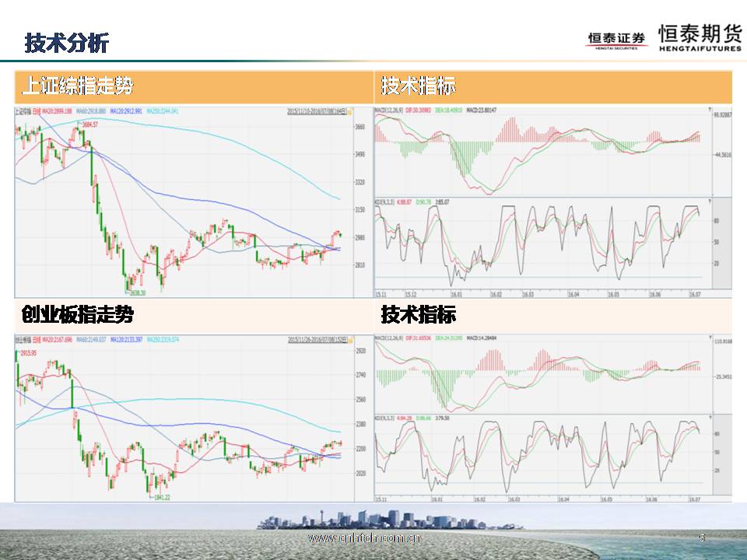747x560 pixels.
Task: Click the collapse arrow of upper KDJ panel
Action: point(710,202)
